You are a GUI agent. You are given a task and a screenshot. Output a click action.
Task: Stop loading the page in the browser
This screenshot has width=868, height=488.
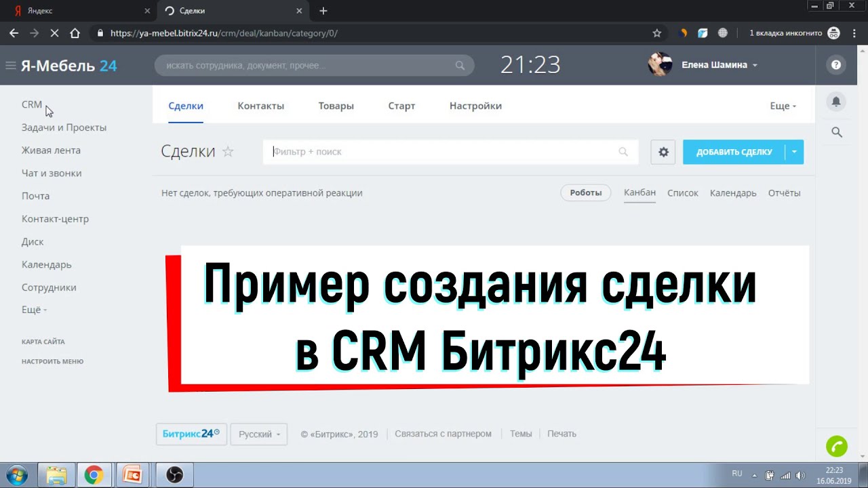tap(55, 33)
